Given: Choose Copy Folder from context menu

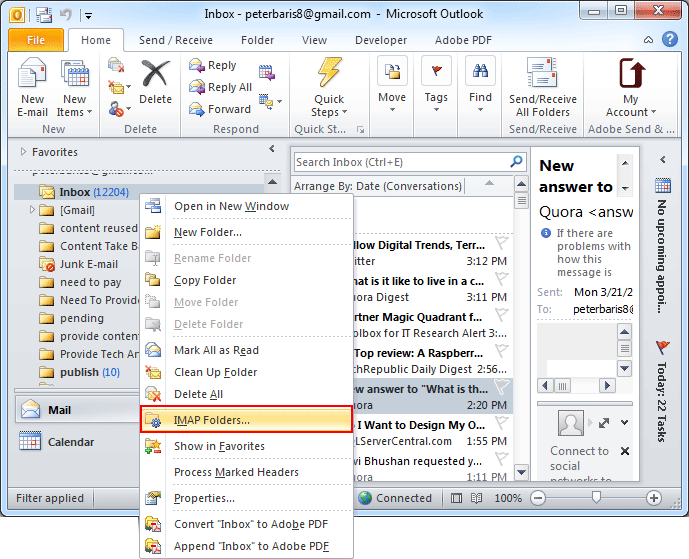Looking at the screenshot, I should pos(247,280).
